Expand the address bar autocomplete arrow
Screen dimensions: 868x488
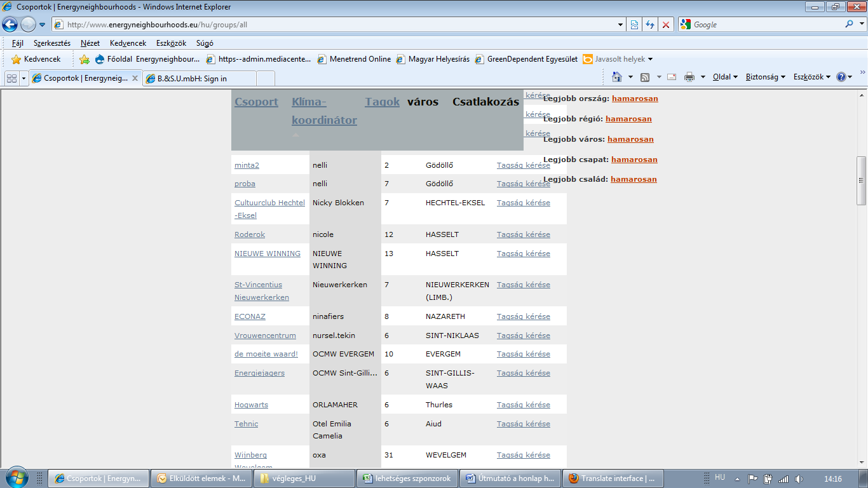tap(621, 25)
